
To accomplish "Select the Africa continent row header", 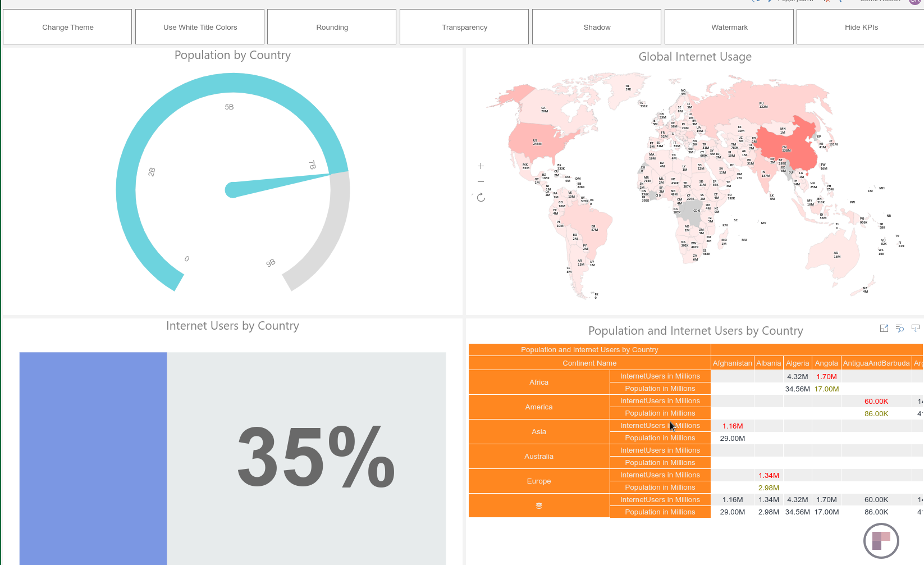I will (539, 382).
